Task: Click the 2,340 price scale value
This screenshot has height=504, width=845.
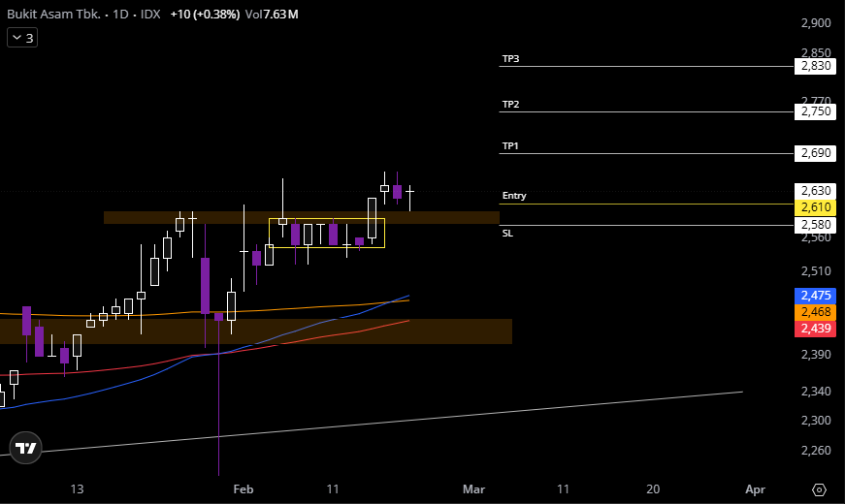Action: 815,391
